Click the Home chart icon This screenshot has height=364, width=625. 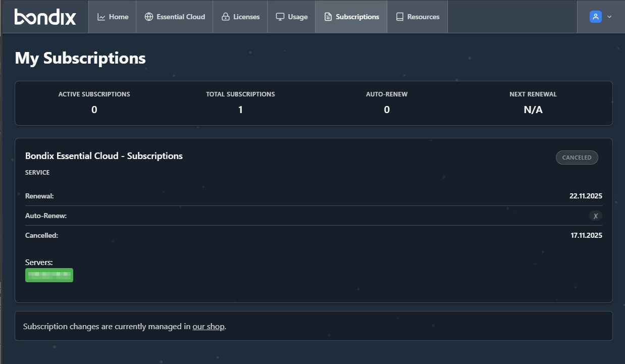coord(101,17)
